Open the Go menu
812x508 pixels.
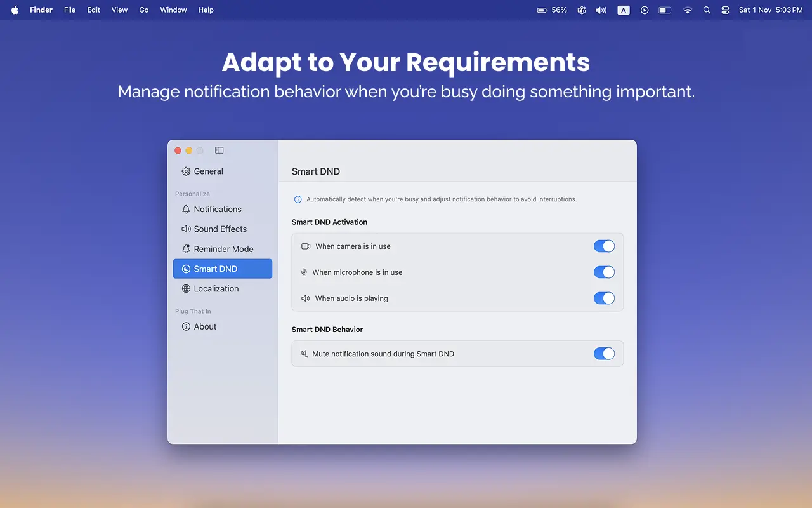click(144, 10)
